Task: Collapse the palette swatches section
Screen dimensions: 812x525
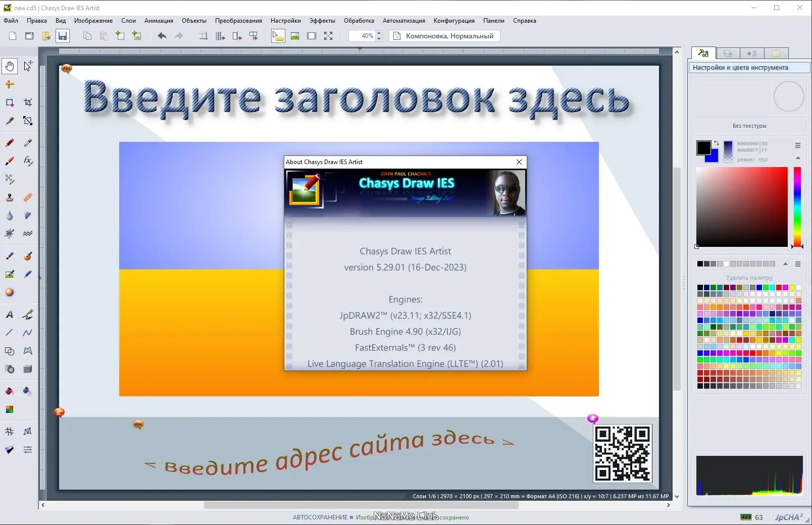Action: [x=785, y=264]
